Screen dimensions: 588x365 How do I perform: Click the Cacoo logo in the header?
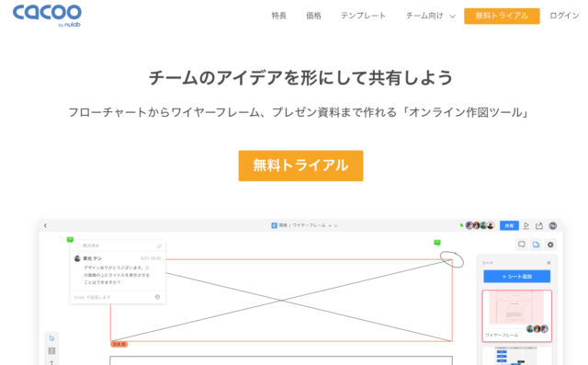click(x=47, y=16)
